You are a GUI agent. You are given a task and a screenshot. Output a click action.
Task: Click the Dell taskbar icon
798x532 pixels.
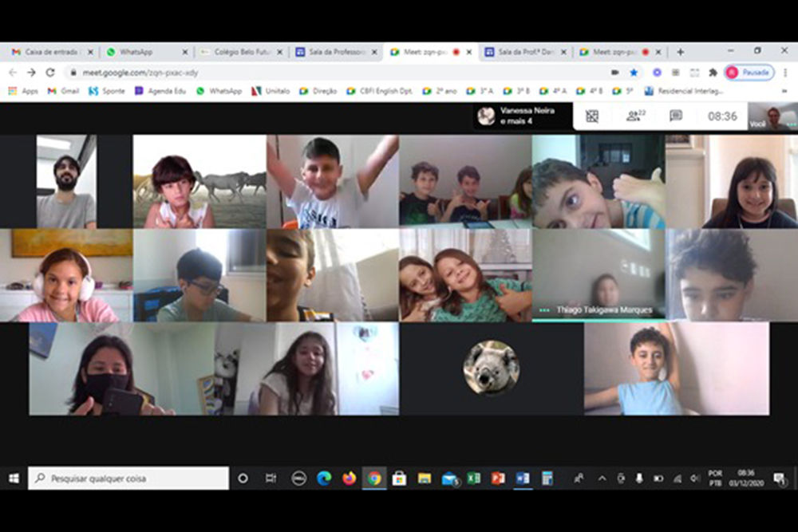298,478
